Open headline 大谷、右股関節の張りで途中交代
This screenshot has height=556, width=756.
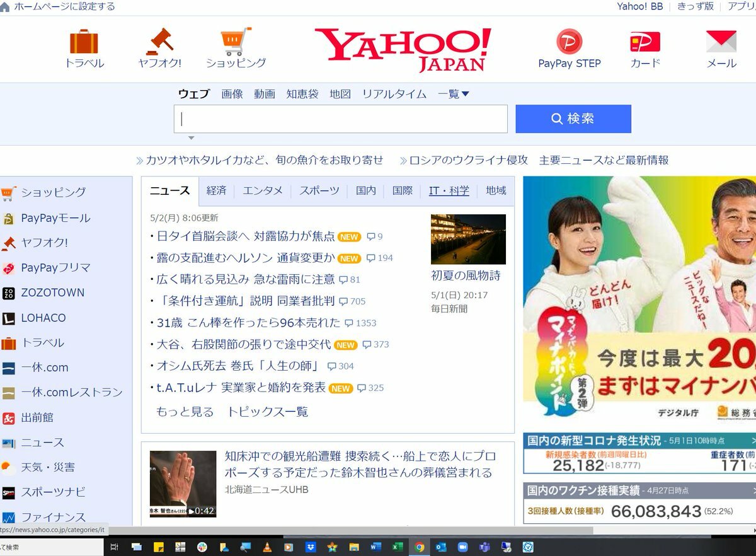tap(243, 344)
